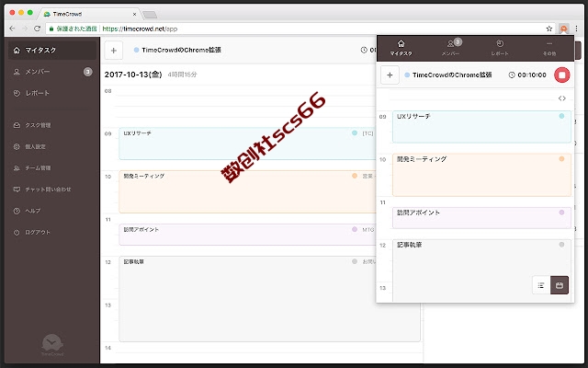
Task: Open マイタスク in the left sidebar
Action: (x=52, y=50)
